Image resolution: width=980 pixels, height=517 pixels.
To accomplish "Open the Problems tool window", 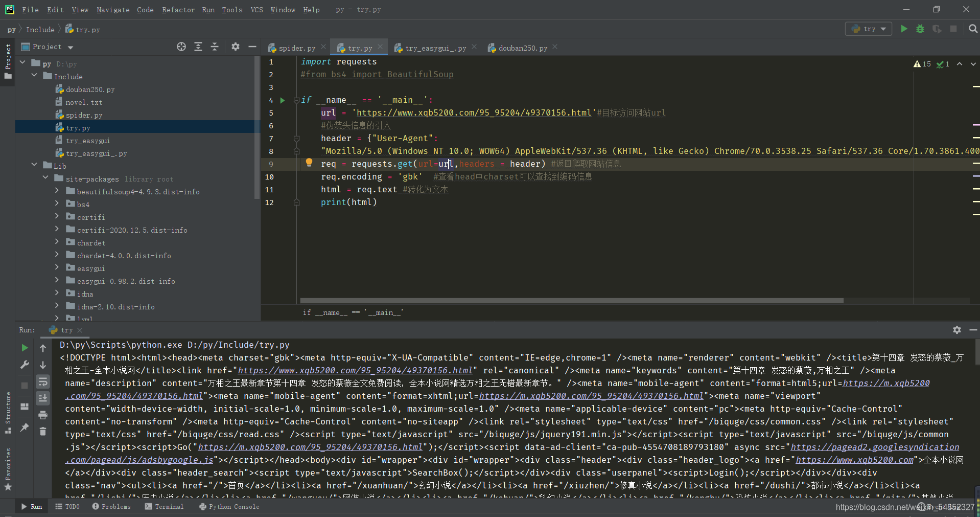I will pos(111,507).
